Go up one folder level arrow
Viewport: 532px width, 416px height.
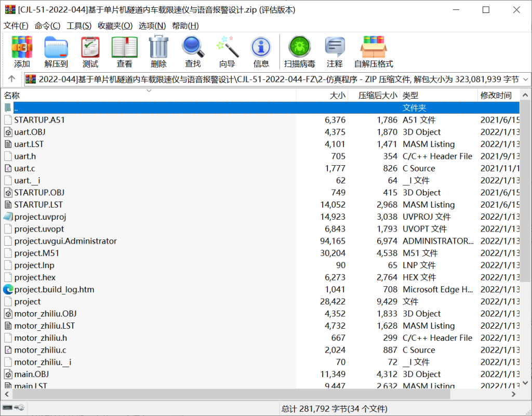tap(12, 79)
